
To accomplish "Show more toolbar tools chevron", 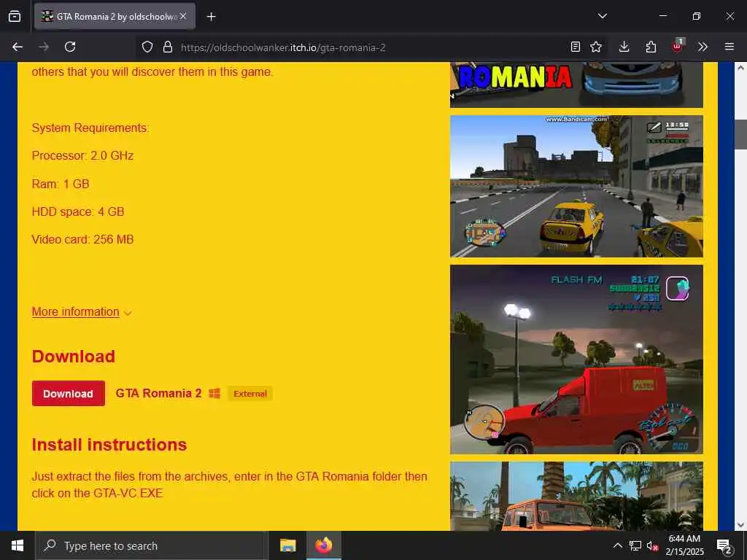I will pos(703,47).
